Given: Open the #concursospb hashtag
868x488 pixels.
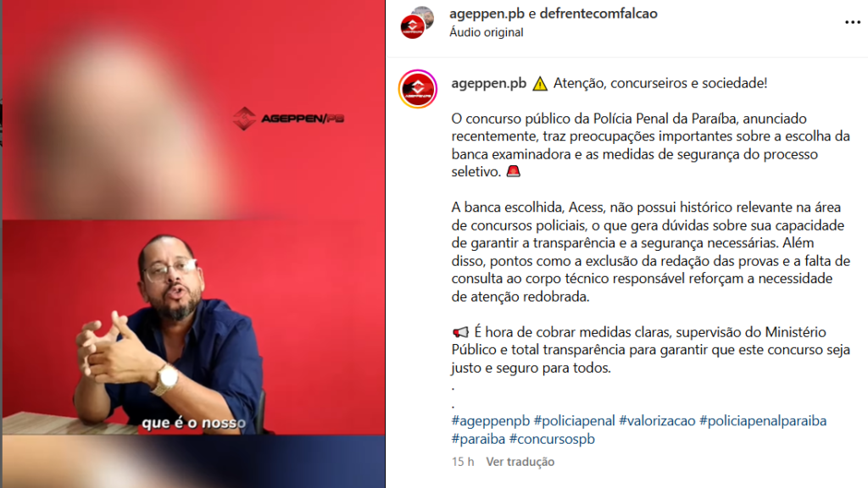Looking at the screenshot, I should click(x=552, y=439).
